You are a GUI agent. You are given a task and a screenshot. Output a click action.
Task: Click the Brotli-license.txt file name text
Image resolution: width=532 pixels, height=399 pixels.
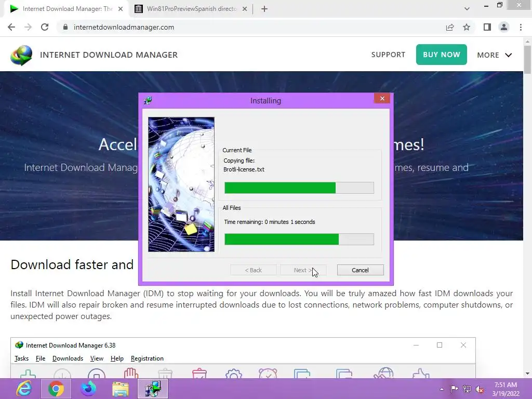point(244,169)
